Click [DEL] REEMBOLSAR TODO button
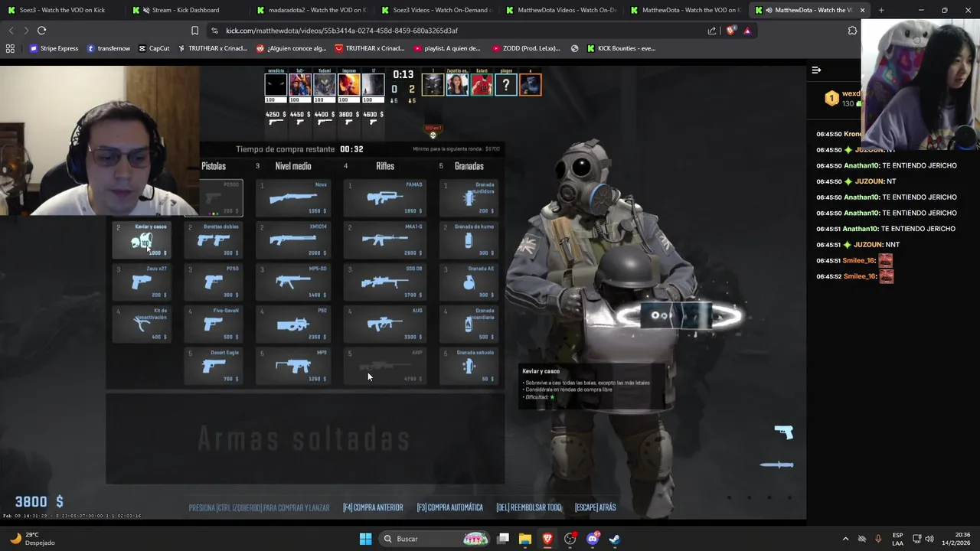The height and width of the screenshot is (551, 980). click(528, 507)
